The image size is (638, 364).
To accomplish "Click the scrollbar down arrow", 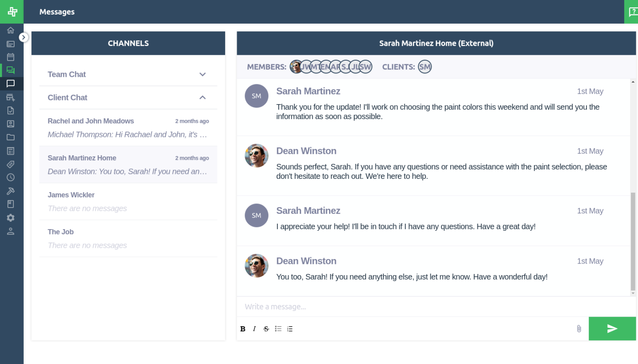I will click(x=633, y=293).
